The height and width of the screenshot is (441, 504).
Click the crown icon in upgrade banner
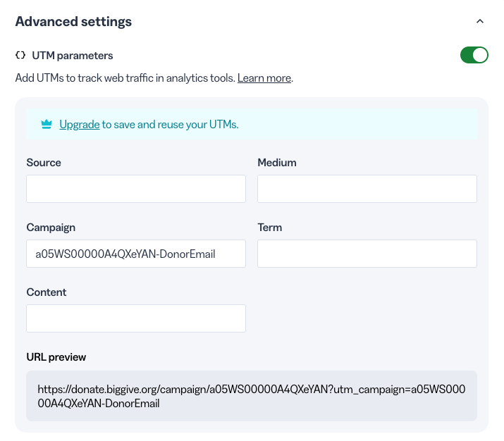click(47, 124)
